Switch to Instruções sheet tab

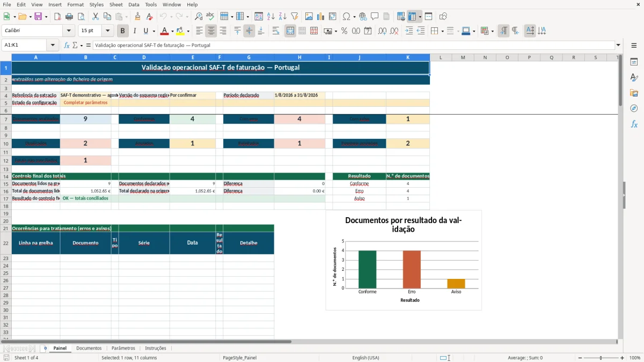[x=156, y=348]
